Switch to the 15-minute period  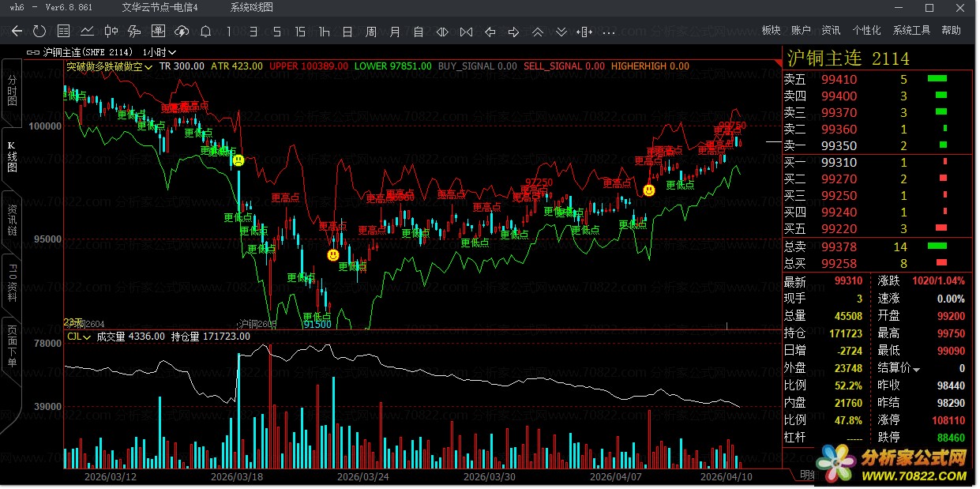(300, 32)
